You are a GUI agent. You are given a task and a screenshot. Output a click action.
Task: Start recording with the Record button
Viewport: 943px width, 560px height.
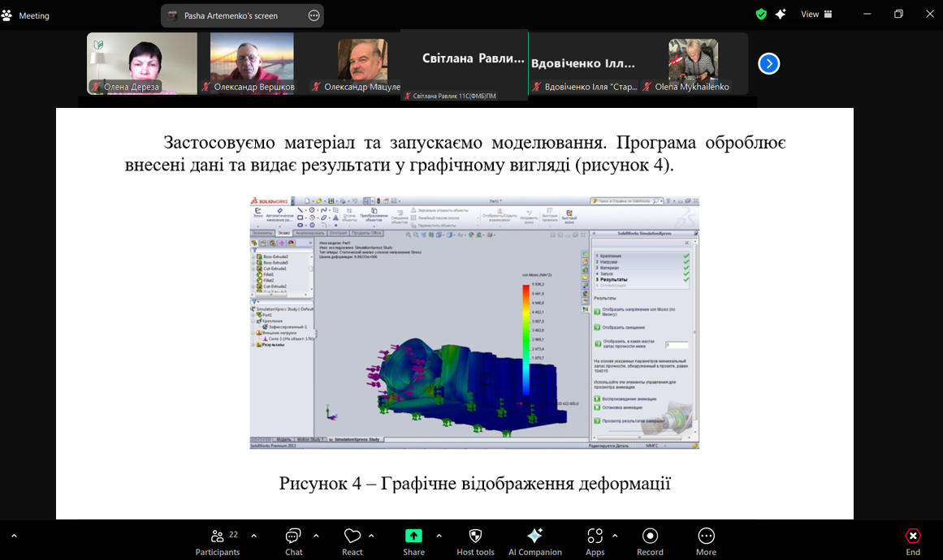pos(650,541)
